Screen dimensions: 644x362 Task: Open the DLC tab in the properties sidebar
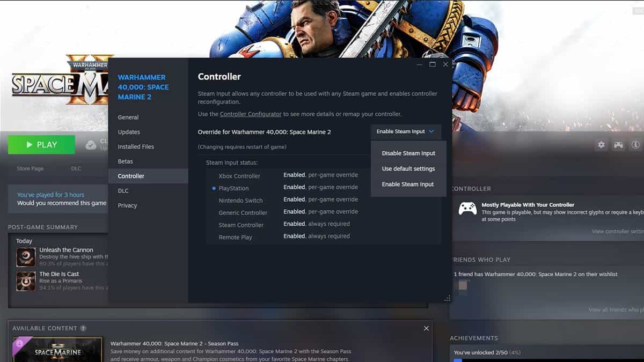148,191
